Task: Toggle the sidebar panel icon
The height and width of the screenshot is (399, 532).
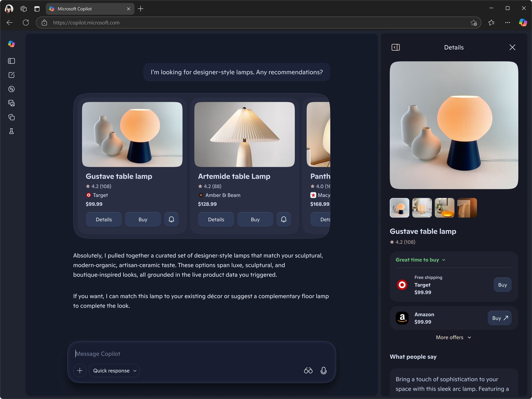Action: (11, 61)
